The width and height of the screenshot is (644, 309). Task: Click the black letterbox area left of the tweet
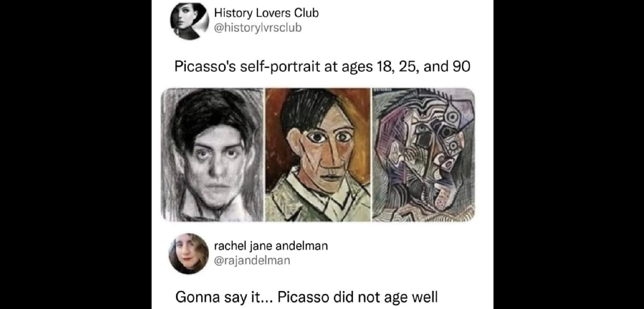click(76, 155)
